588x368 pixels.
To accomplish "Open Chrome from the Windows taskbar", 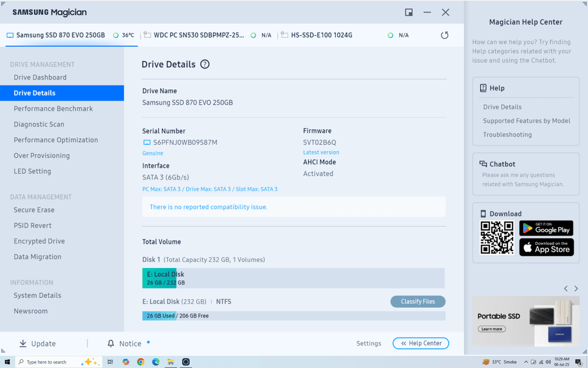I will [141, 362].
